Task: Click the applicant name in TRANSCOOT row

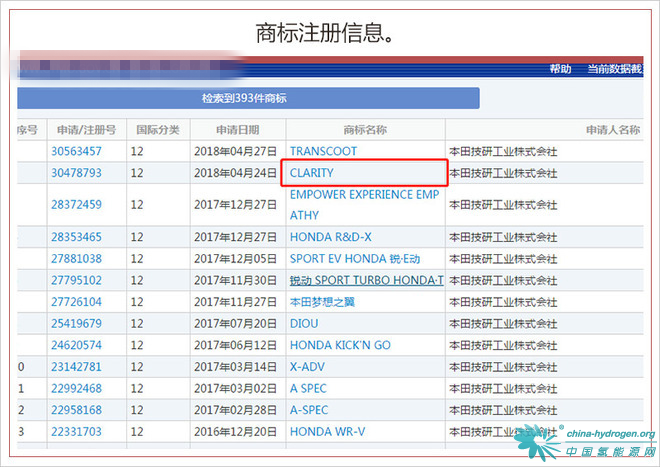Action: click(503, 152)
